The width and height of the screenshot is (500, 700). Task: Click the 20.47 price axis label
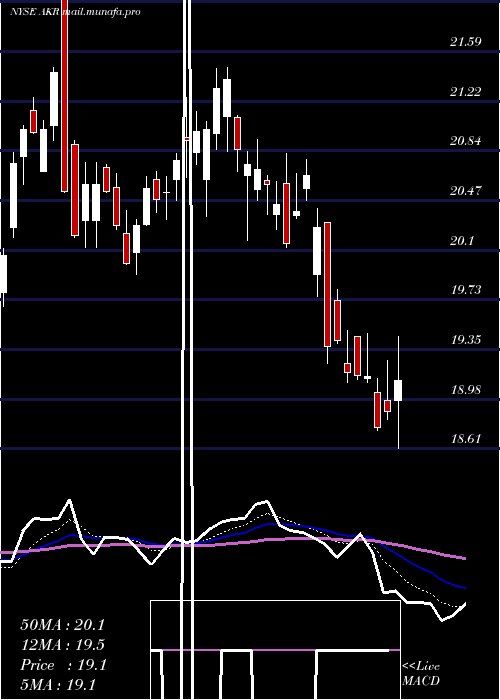pos(466,192)
